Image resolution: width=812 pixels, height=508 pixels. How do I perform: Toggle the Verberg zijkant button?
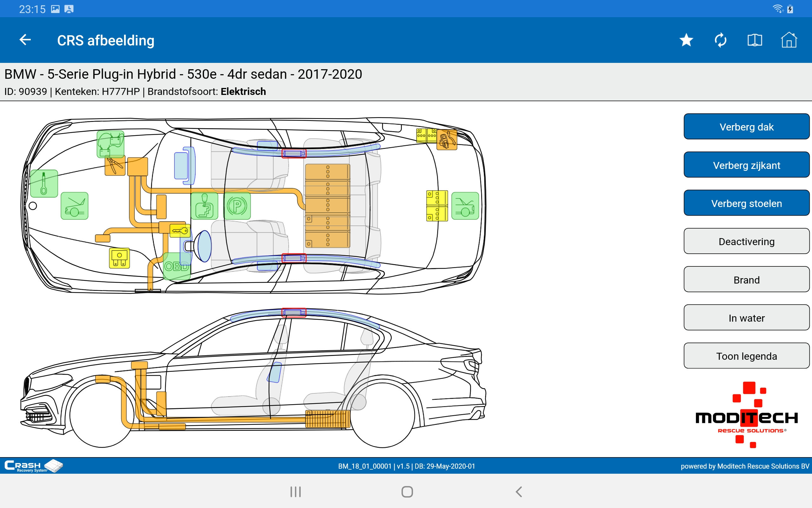coord(747,165)
